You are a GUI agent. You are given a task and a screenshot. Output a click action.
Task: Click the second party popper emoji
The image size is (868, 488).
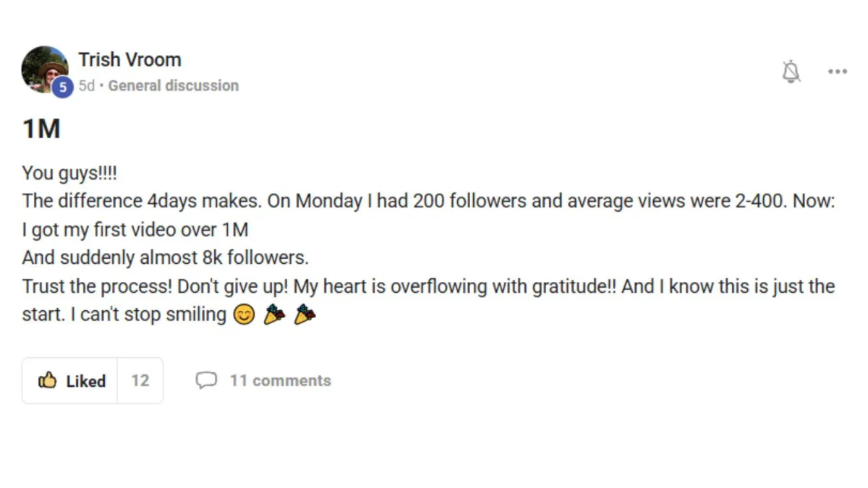click(305, 315)
